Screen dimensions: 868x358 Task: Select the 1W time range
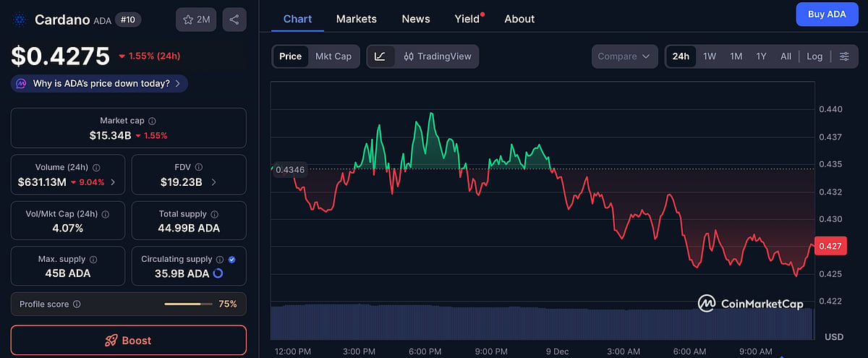[x=710, y=56]
